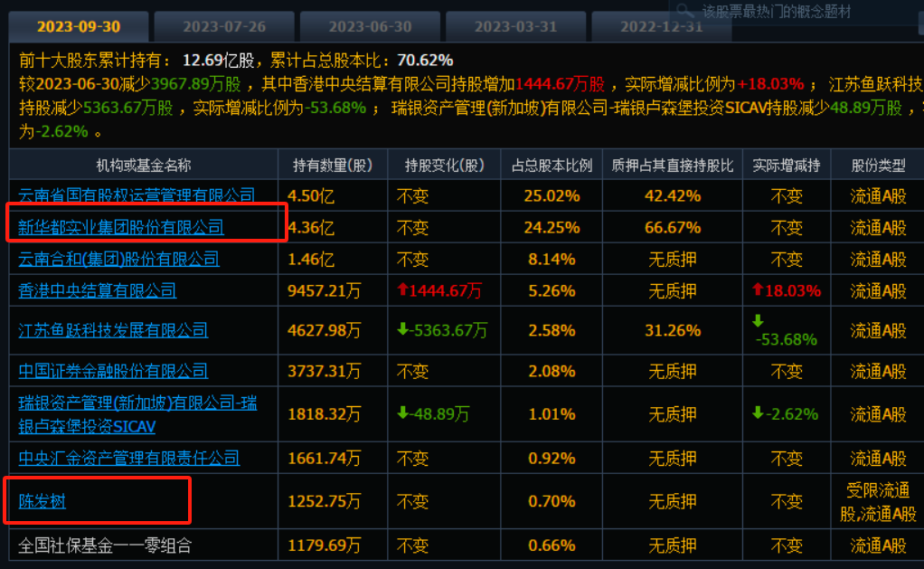Click the 1.46亿 holding value
Image resolution: width=924 pixels, height=569 pixels.
tap(310, 260)
